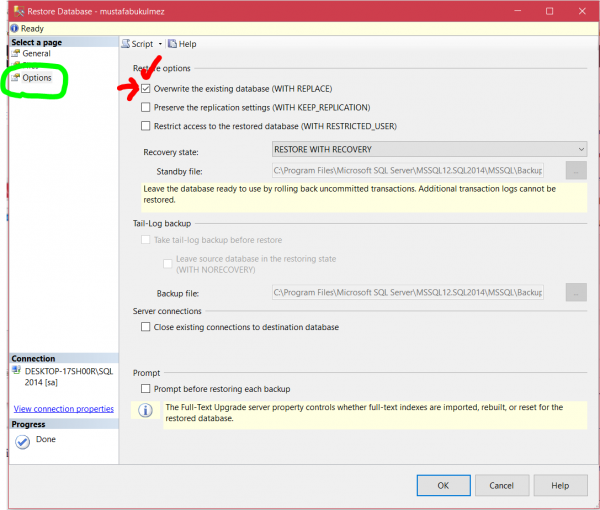
Task: Click the General page icon
Action: click(16, 54)
